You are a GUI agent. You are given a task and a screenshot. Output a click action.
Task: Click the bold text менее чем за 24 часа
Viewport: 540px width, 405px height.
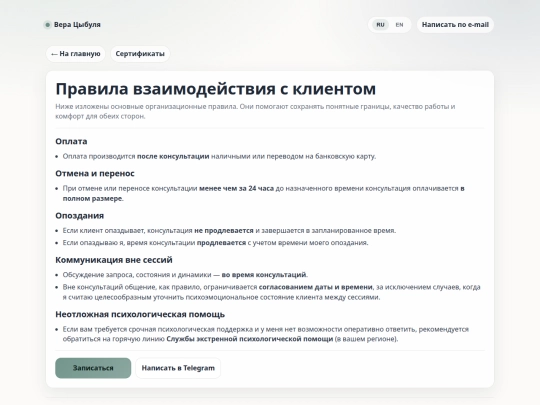(236, 188)
